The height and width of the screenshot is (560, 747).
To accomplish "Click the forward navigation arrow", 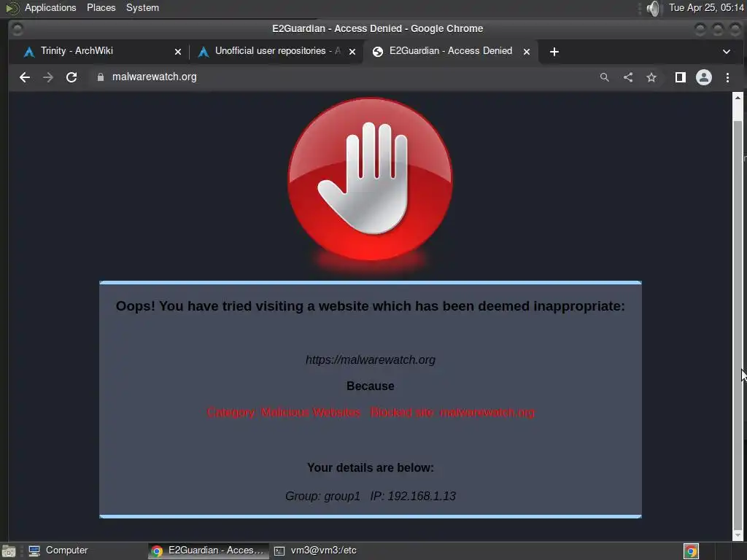I will (48, 77).
